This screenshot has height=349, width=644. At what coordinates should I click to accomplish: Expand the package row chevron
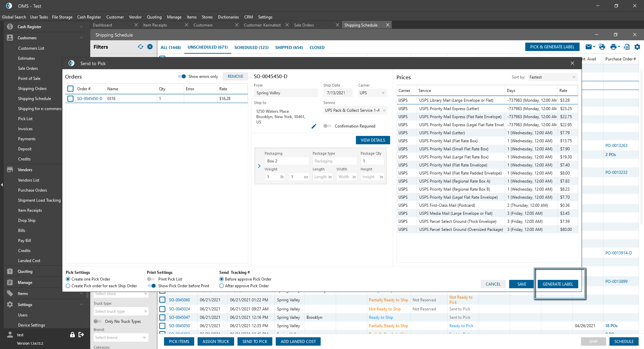coord(259,166)
